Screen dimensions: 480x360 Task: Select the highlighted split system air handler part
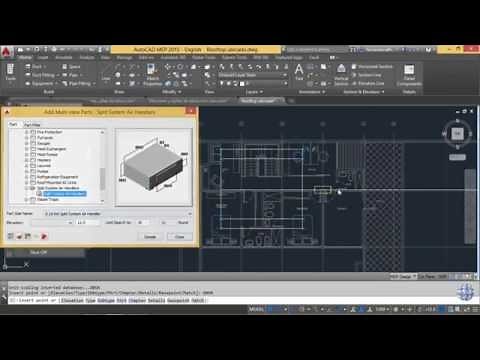tap(65, 194)
